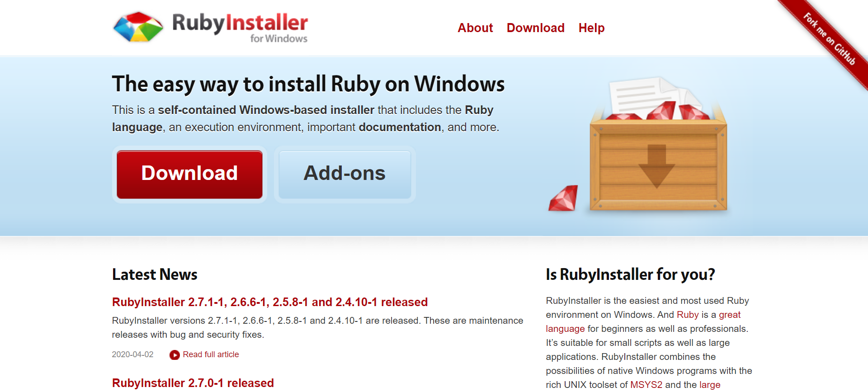Viewport: 868px width, 392px height.
Task: Click the Latest News heading
Action: click(155, 274)
